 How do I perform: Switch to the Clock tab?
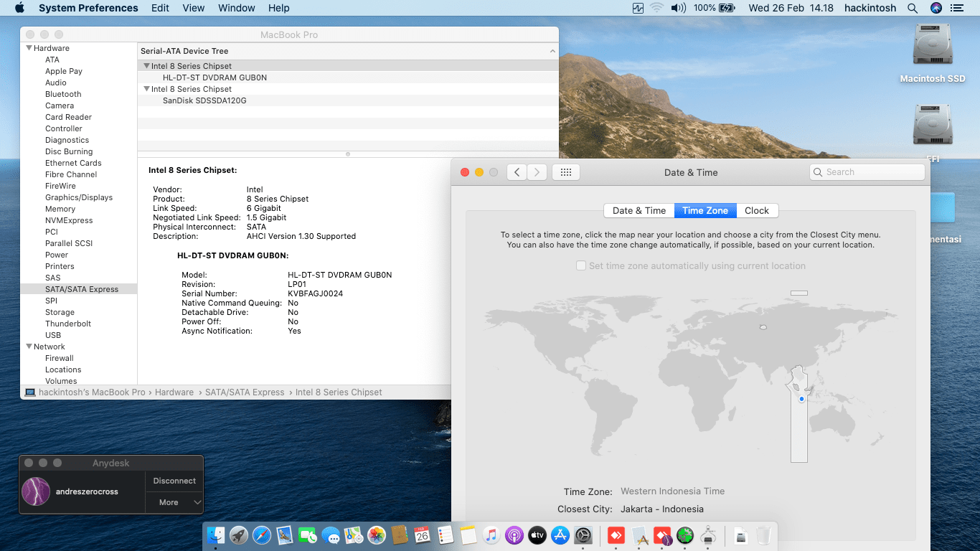[757, 210]
